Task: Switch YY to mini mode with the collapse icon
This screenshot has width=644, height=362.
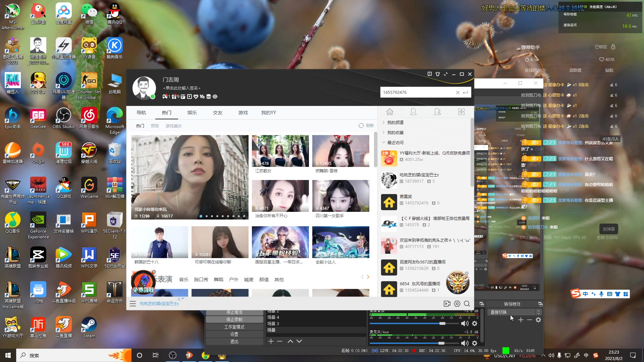Action: [446, 74]
